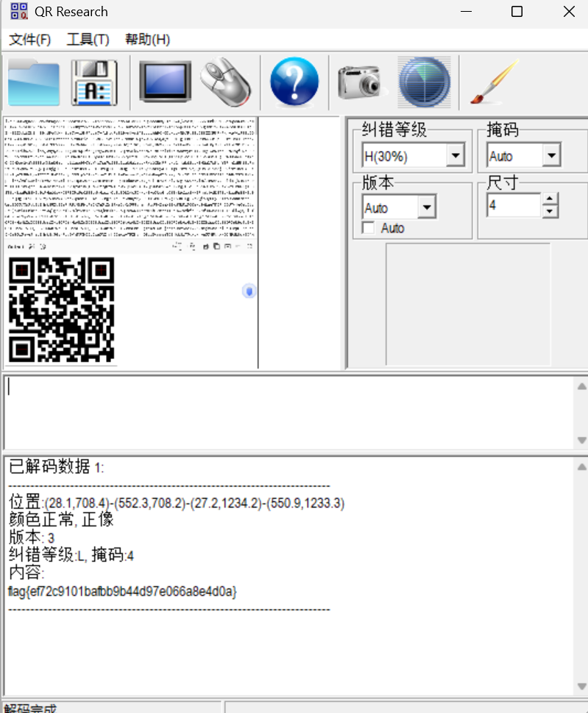This screenshot has width=588, height=713.
Task: Close the QR Research window
Action: click(x=569, y=11)
